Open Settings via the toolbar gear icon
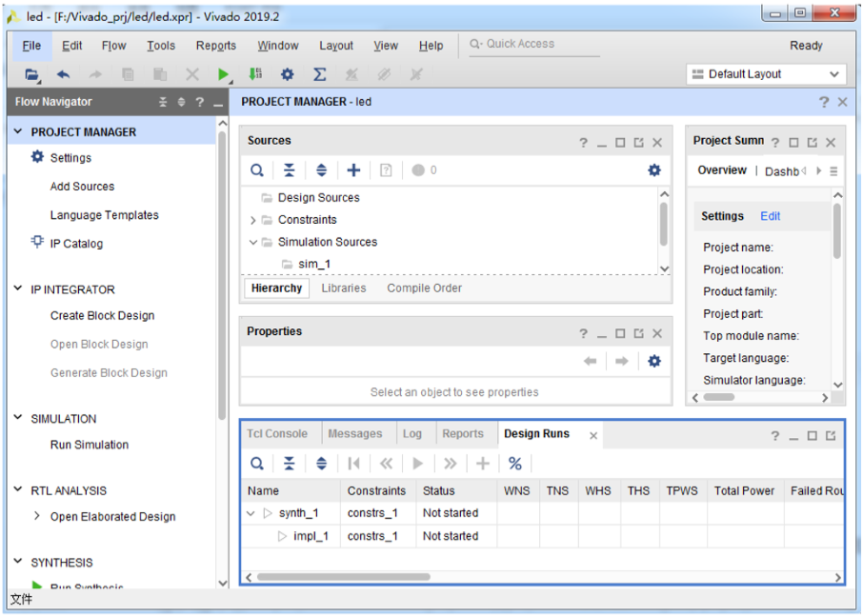The width and height of the screenshot is (863, 616). tap(287, 74)
